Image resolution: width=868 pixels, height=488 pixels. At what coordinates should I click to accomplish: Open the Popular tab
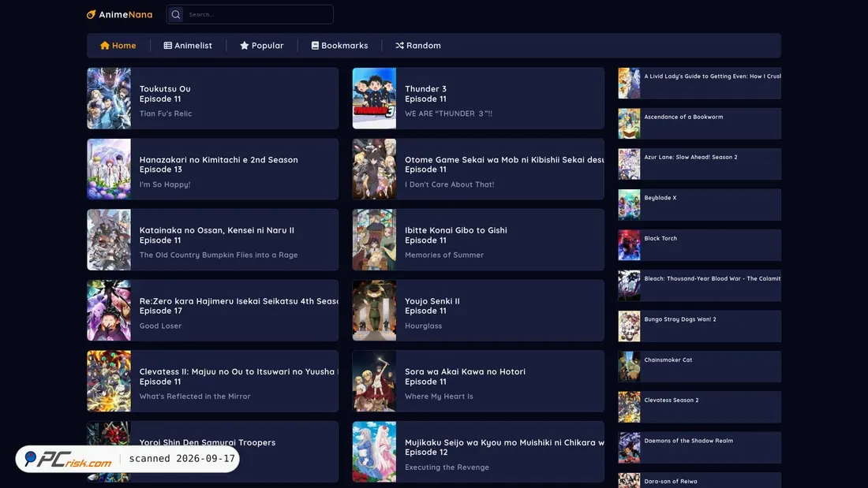(262, 46)
